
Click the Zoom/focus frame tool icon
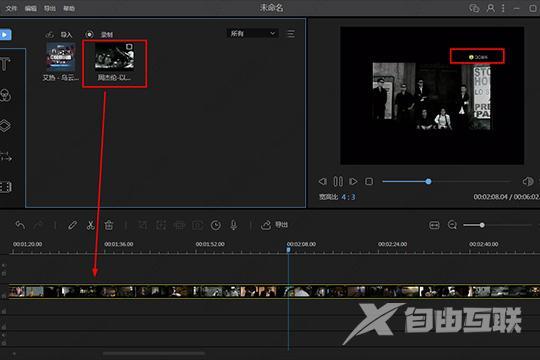pos(161,225)
